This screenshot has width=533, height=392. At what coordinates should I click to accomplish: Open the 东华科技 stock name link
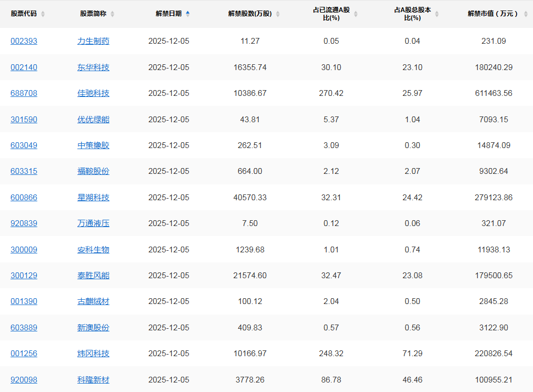click(93, 67)
